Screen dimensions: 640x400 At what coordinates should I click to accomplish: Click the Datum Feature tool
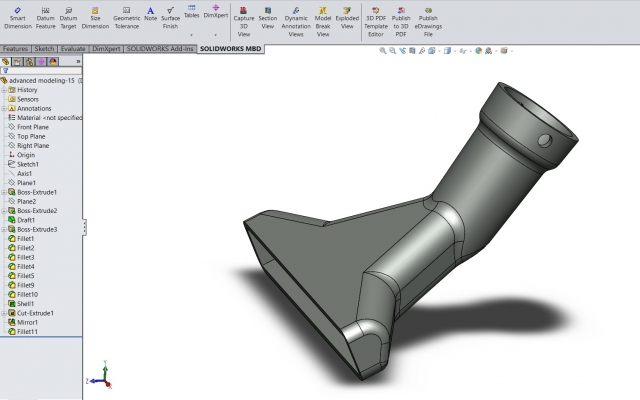pyautogui.click(x=45, y=18)
